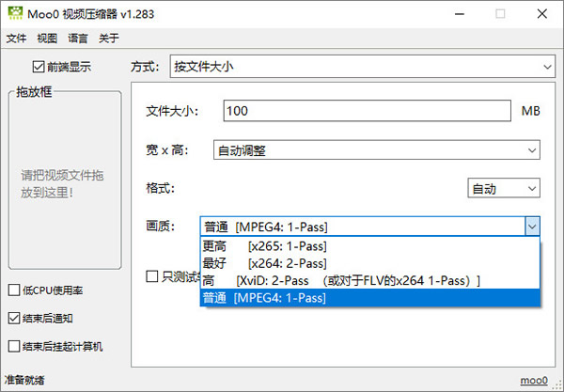Click the 拖放框 video drop area

pyautogui.click(x=65, y=180)
